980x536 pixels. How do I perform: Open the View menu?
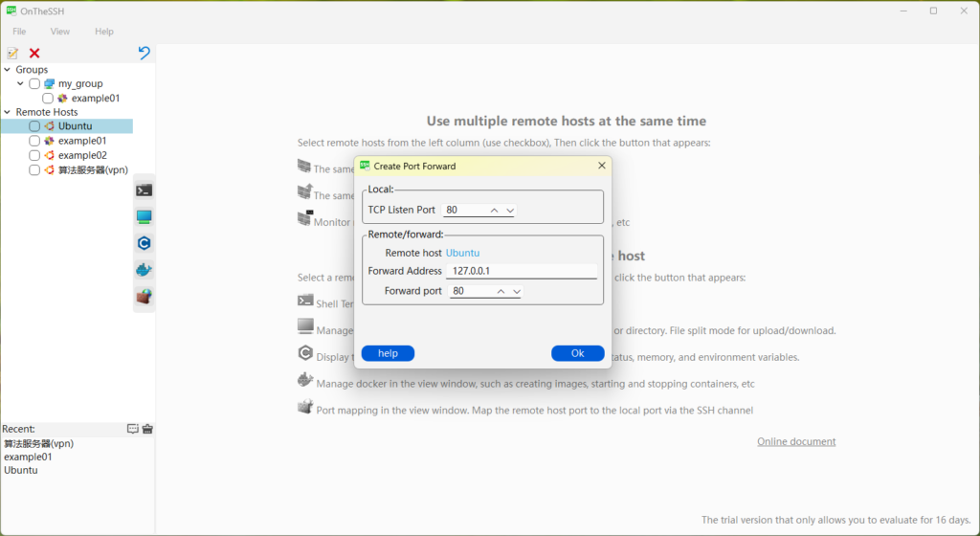60,32
